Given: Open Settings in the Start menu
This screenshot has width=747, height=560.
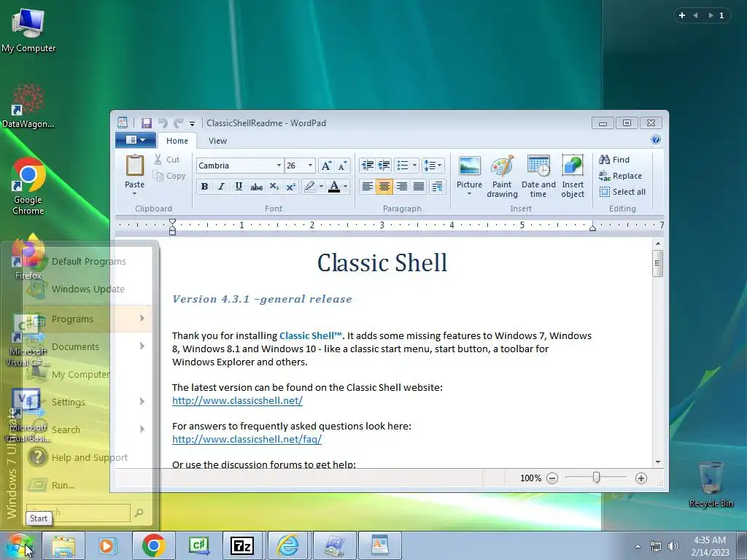Looking at the screenshot, I should 88,402.
